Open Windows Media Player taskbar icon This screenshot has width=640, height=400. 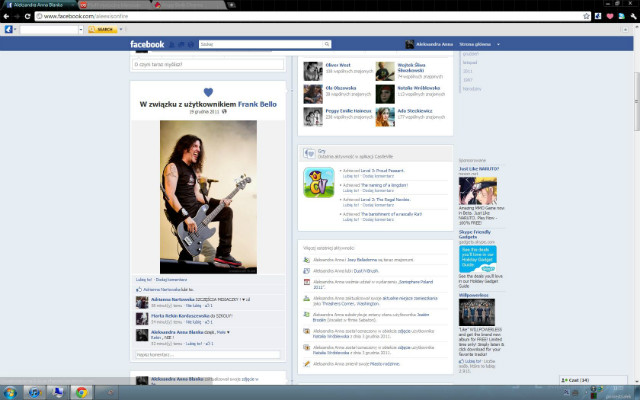tap(34, 393)
